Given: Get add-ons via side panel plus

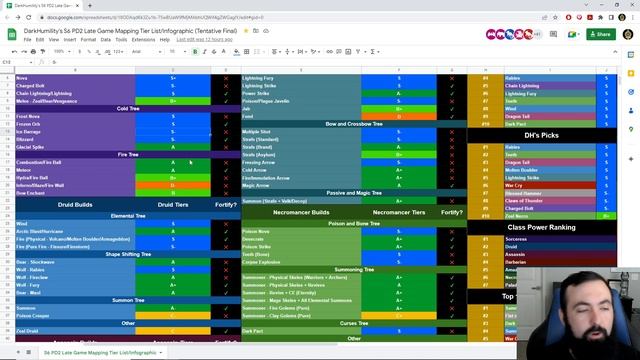Looking at the screenshot, I should tap(631, 159).
